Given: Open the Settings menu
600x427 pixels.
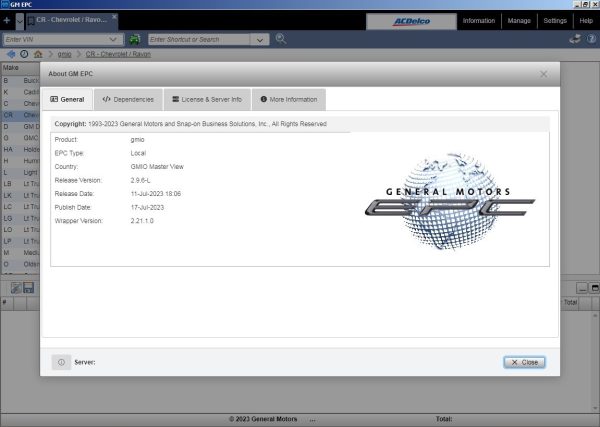Looking at the screenshot, I should [x=555, y=21].
